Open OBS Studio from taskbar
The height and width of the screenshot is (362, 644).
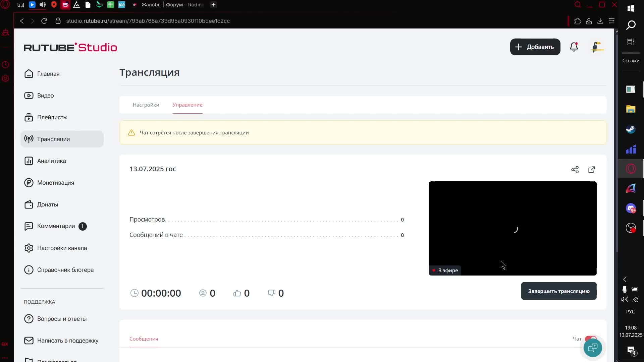click(631, 228)
